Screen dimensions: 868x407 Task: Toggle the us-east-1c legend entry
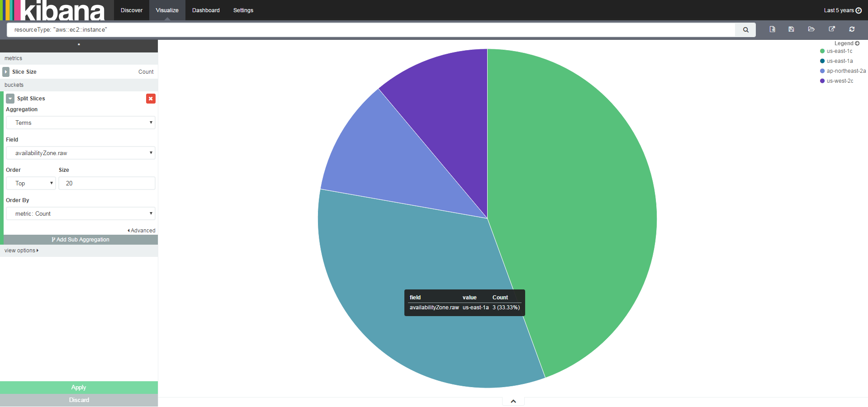(840, 51)
